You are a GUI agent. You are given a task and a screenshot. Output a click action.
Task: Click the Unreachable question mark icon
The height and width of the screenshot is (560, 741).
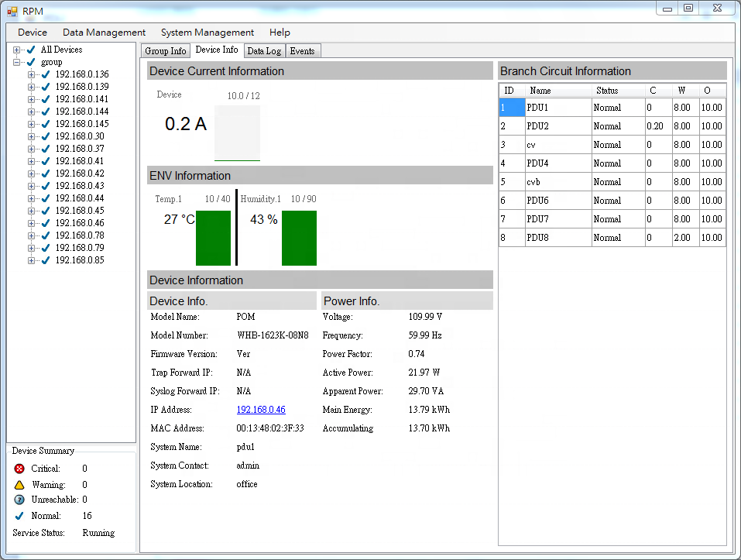(19, 500)
